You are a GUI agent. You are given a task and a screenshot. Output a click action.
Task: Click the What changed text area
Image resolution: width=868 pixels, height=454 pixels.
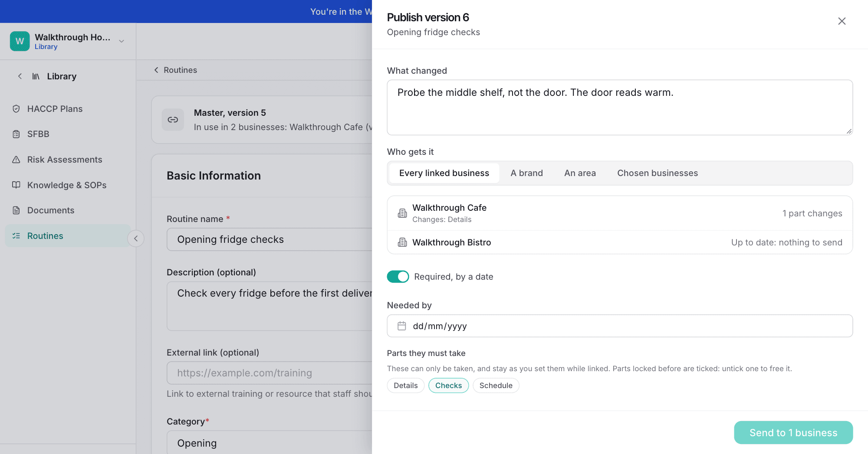point(620,108)
